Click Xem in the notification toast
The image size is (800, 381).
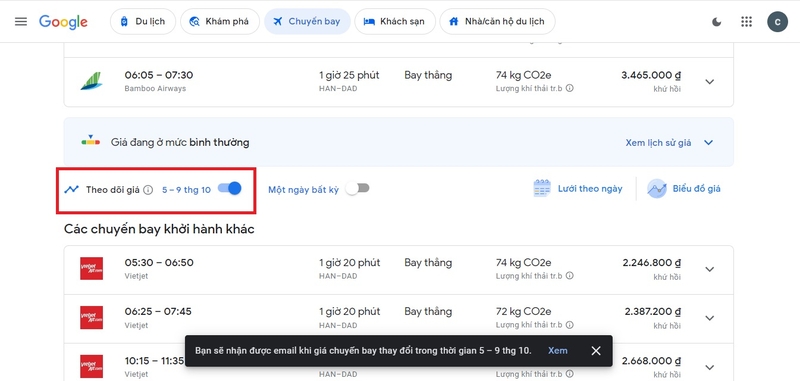point(557,350)
